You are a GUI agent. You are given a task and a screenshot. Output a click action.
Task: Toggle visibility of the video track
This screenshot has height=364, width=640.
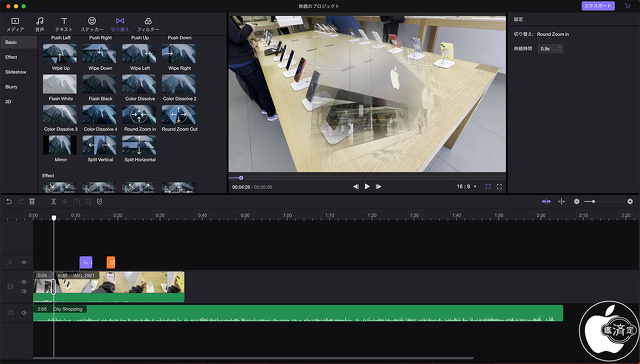pyautogui.click(x=24, y=282)
